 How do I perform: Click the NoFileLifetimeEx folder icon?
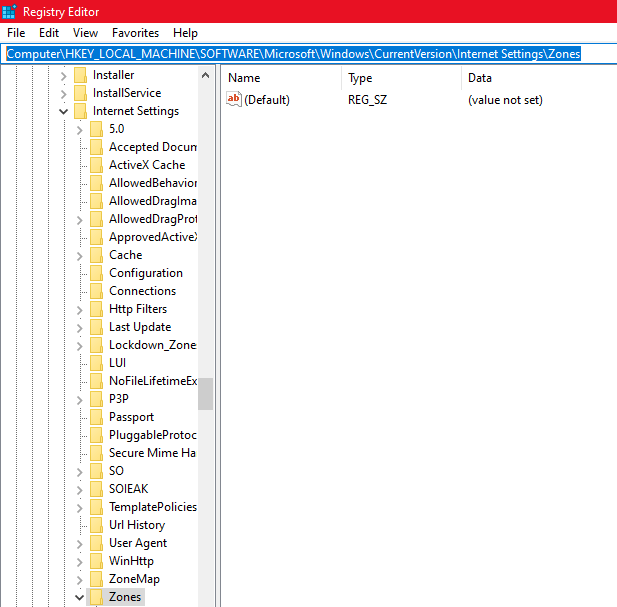[96, 381]
